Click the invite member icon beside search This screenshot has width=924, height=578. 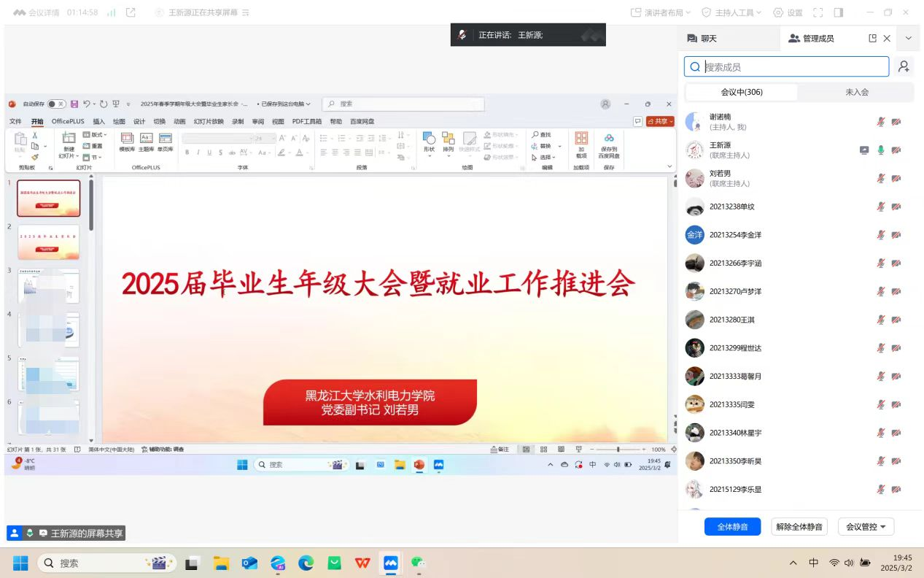click(x=904, y=66)
